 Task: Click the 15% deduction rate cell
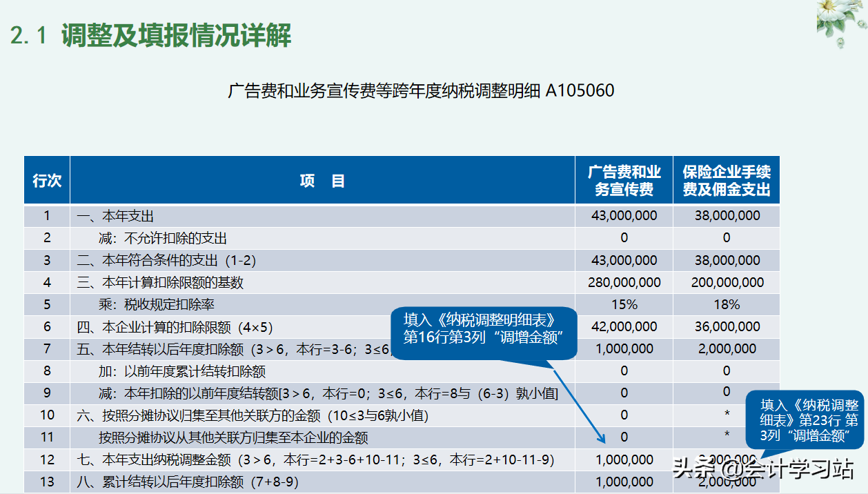point(623,304)
